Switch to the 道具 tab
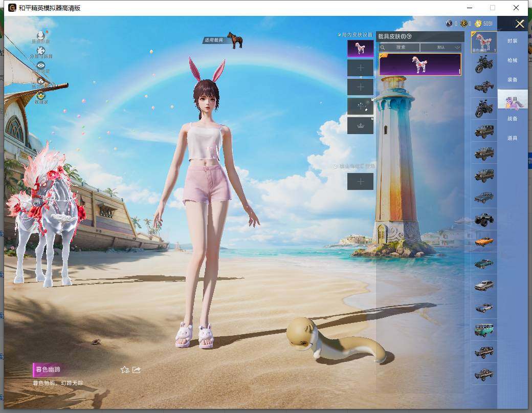532x413 pixels. pos(513,138)
